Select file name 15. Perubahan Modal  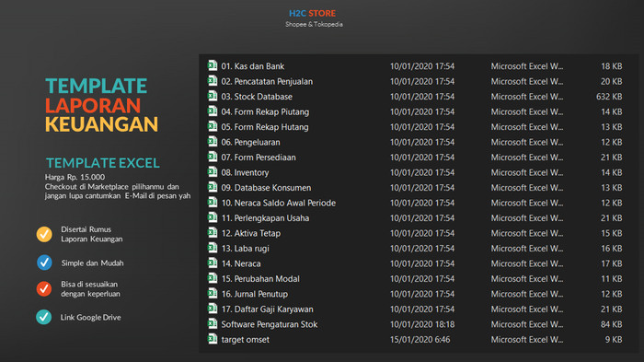260,279
